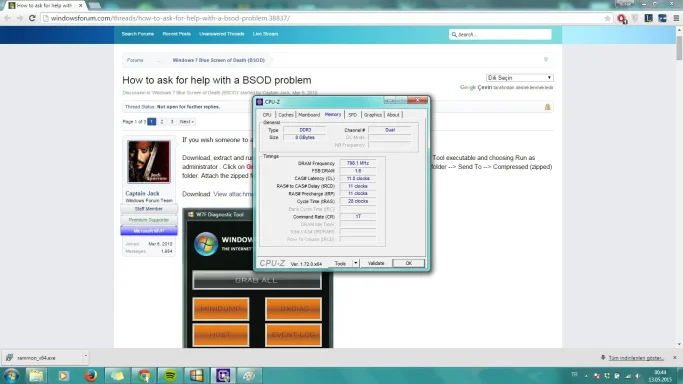Click 'Tüm indirilenleri göster' link

[x=636, y=358]
